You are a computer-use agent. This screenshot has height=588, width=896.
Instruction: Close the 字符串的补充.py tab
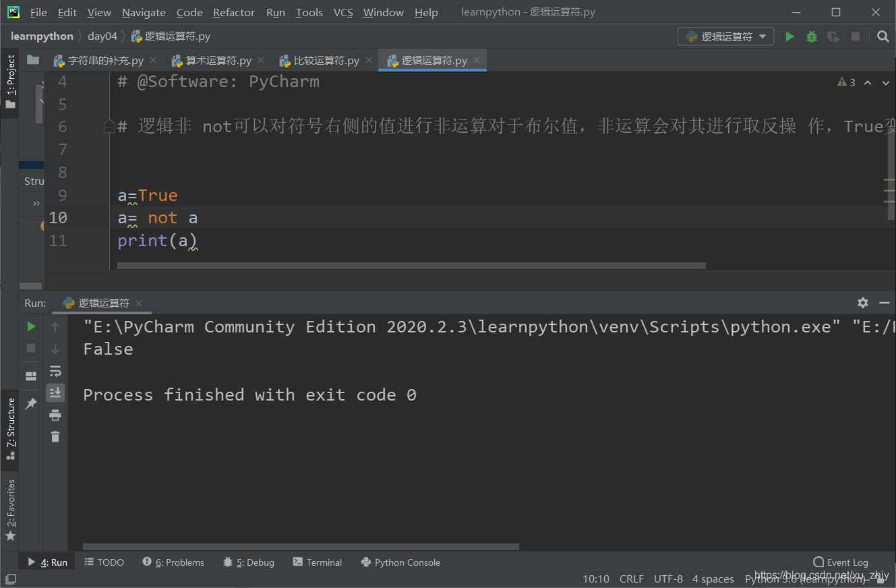point(153,60)
